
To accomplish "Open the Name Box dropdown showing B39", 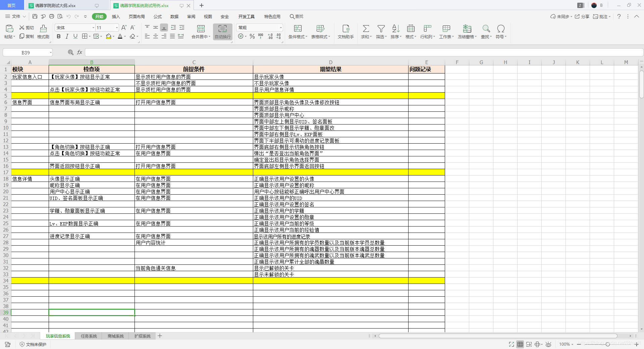I will point(51,52).
